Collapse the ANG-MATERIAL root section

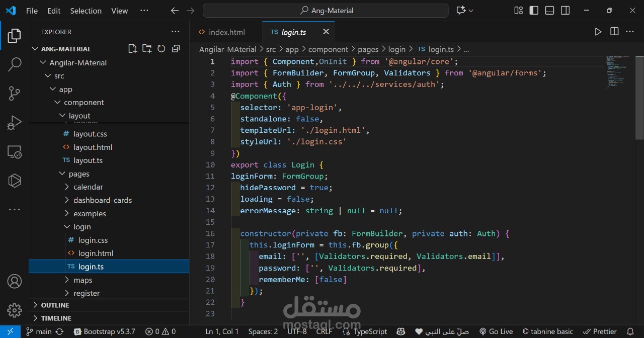(x=35, y=49)
